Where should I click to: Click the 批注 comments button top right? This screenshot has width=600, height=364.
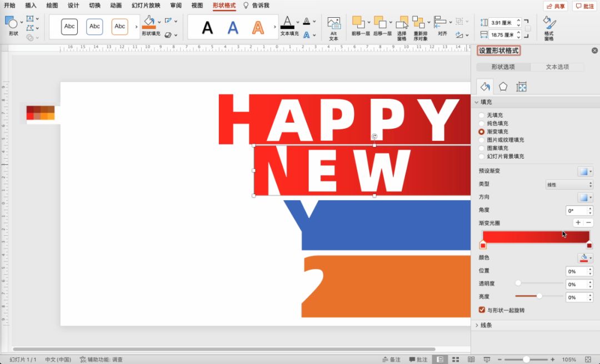(585, 6)
